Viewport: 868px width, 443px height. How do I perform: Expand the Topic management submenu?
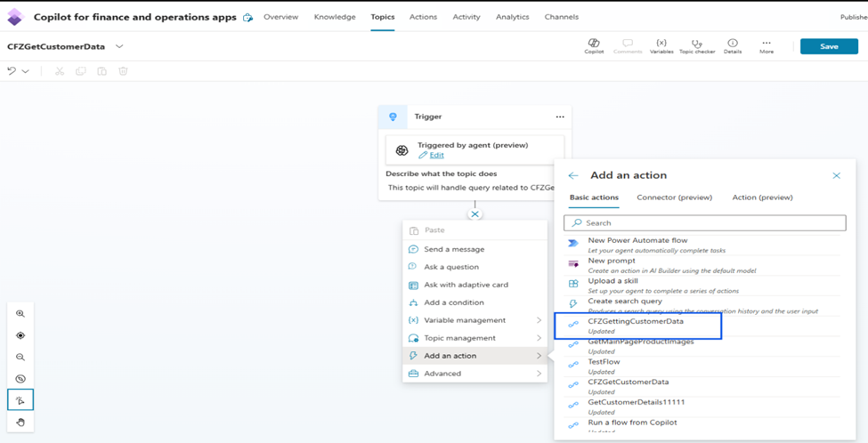pyautogui.click(x=475, y=338)
